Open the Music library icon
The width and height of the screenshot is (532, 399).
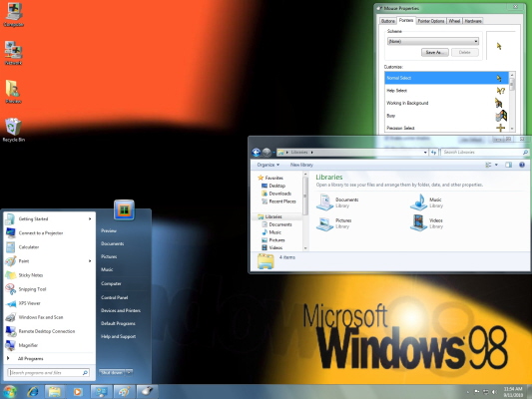426,202
